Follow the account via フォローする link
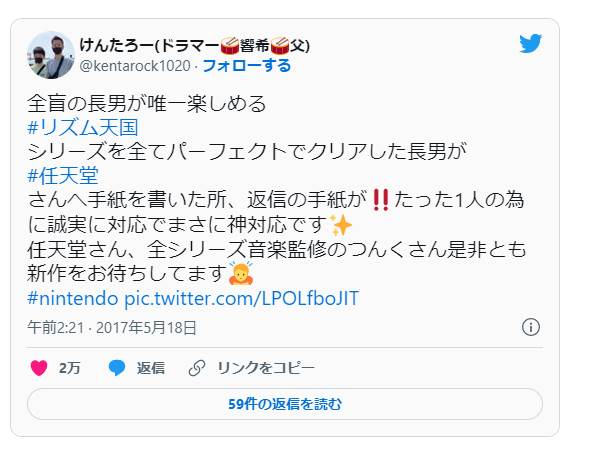 (247, 66)
